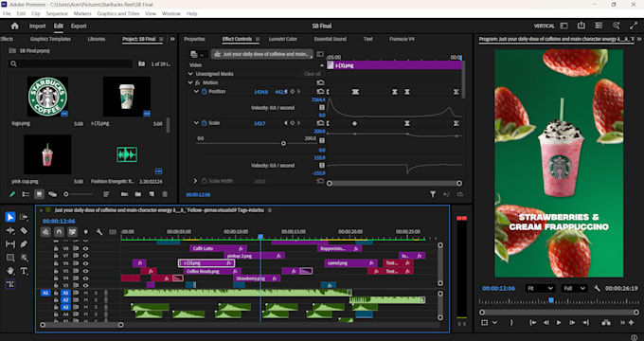
Task: Select the Selection tool arrow
Action: point(10,217)
